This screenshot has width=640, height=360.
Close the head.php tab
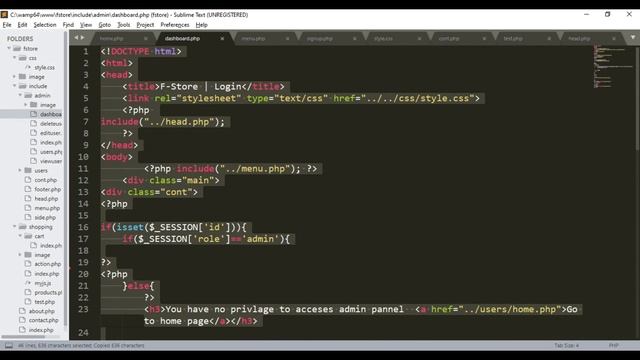[613, 38]
